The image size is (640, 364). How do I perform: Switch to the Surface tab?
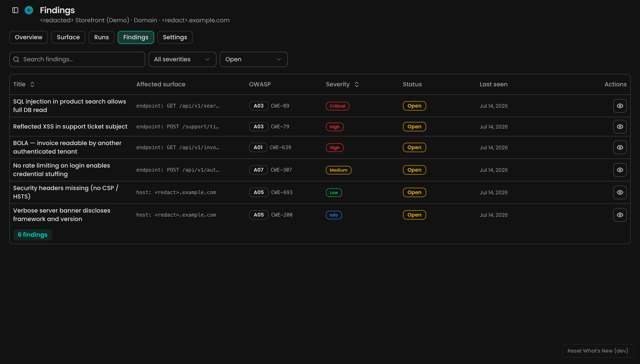pyautogui.click(x=68, y=37)
